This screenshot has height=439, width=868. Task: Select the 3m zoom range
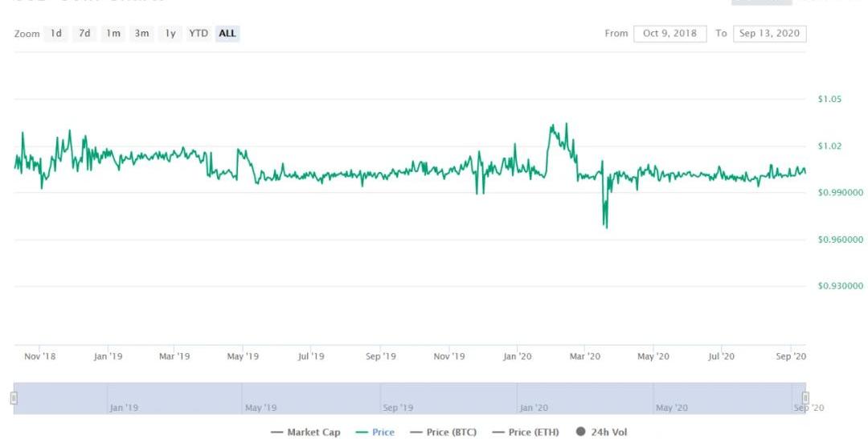pyautogui.click(x=141, y=34)
